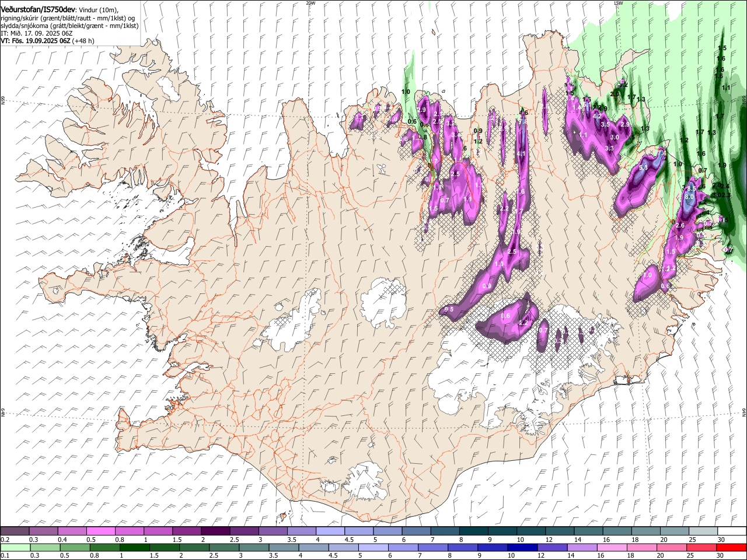Select the 0.5–0.8 mid-green swatch, lower legend
Image resolution: width=747 pixels, height=560 pixels.
pos(75,547)
